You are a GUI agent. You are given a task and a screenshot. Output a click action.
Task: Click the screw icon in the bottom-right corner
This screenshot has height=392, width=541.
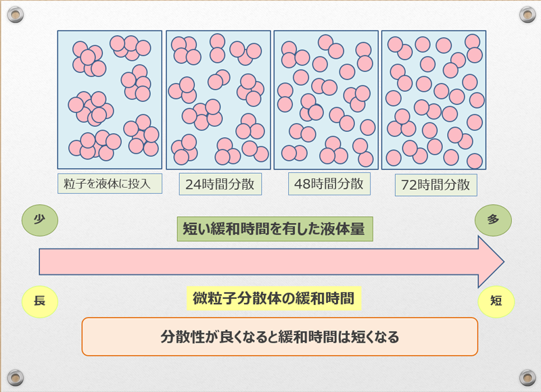click(527, 377)
